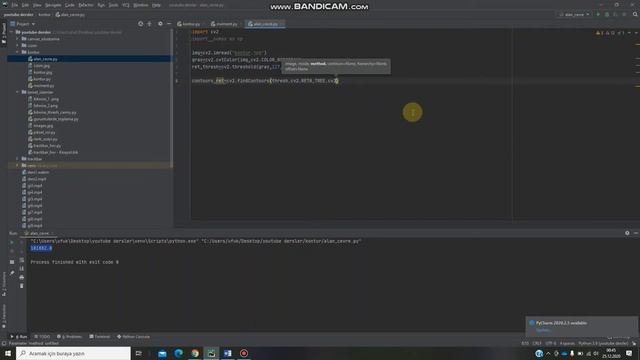Open the Terminal tool window
The width and height of the screenshot is (640, 360).
pyautogui.click(x=100, y=337)
